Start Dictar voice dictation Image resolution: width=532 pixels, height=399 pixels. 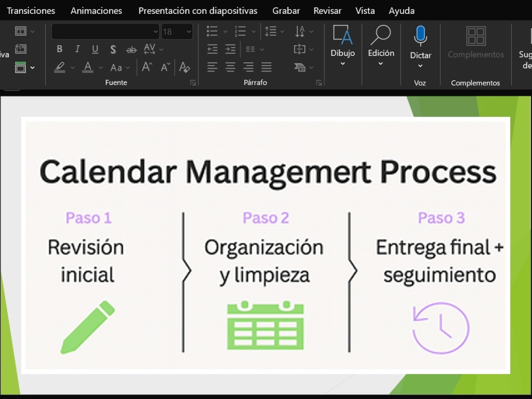pos(420,41)
